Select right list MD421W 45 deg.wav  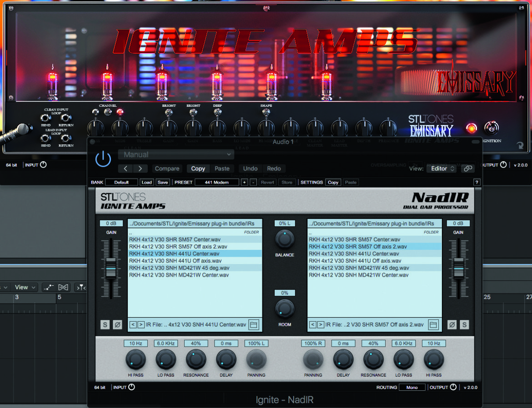[375, 268]
